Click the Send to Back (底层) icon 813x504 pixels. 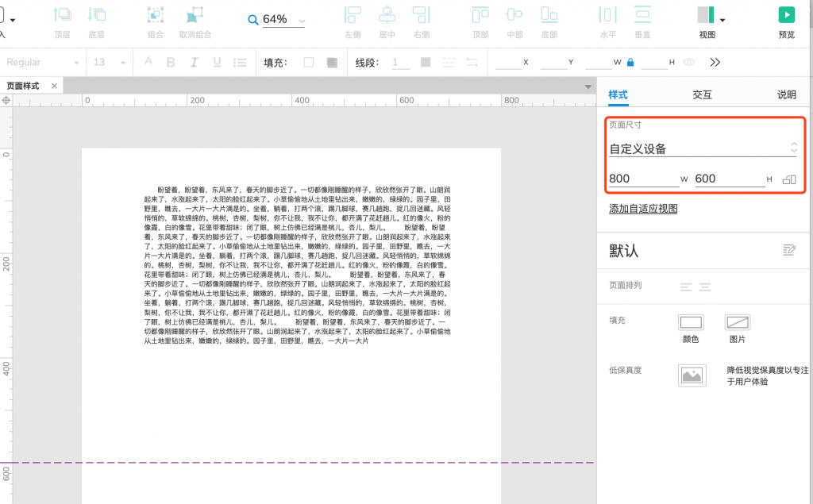coord(97,15)
